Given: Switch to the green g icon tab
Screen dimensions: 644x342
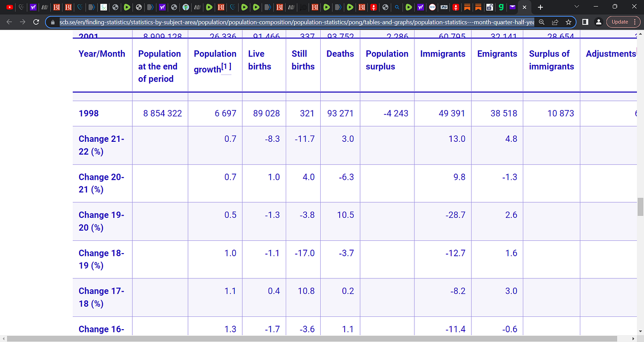Looking at the screenshot, I should [501, 8].
